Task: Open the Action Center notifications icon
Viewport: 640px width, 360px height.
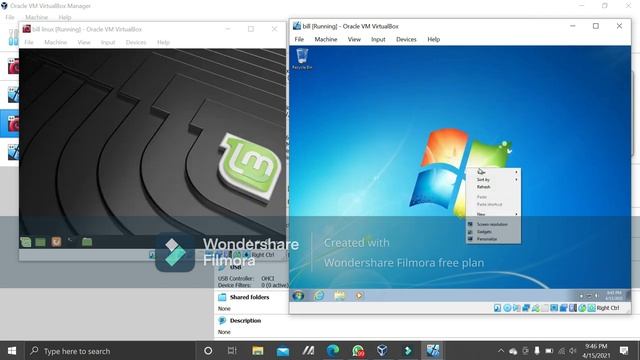Action: tap(624, 351)
